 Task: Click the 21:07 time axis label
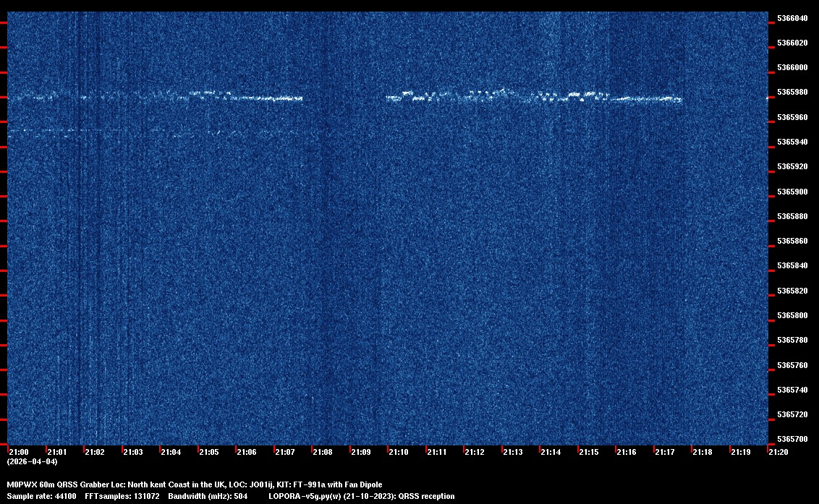point(284,452)
